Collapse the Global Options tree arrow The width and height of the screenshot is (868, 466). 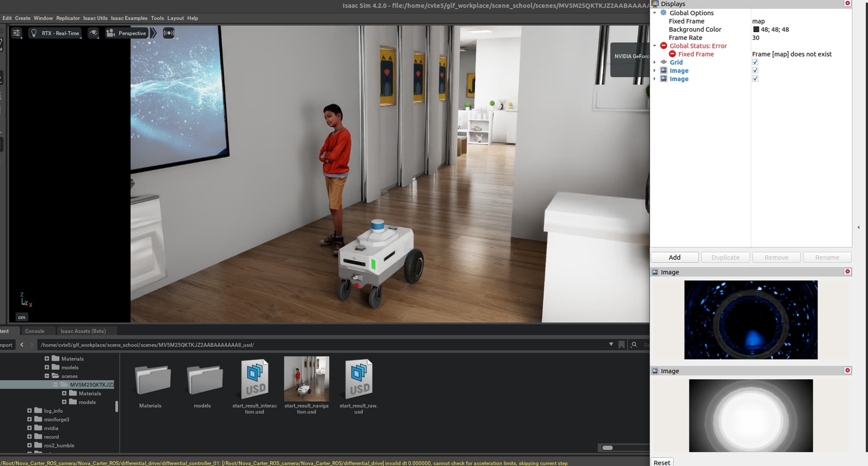coord(654,13)
